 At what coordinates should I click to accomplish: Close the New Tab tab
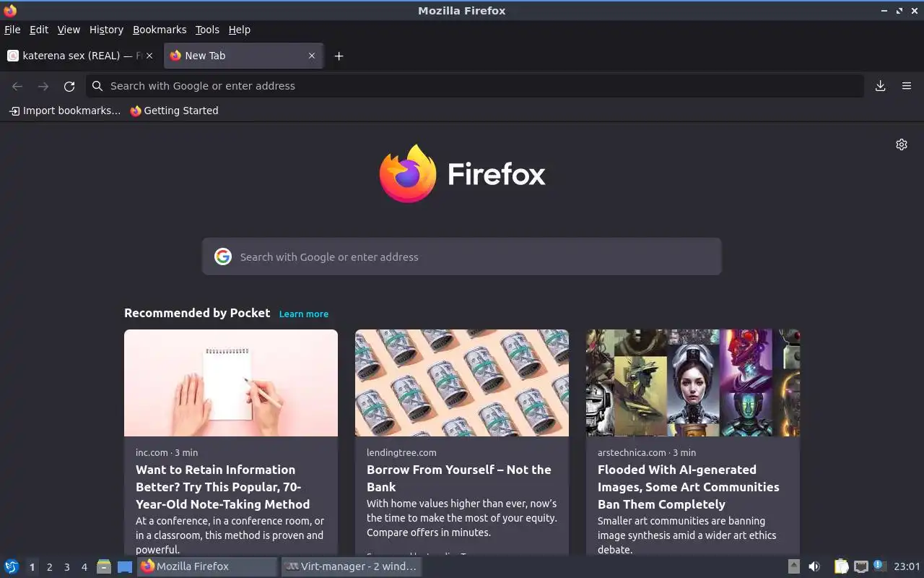[312, 56]
